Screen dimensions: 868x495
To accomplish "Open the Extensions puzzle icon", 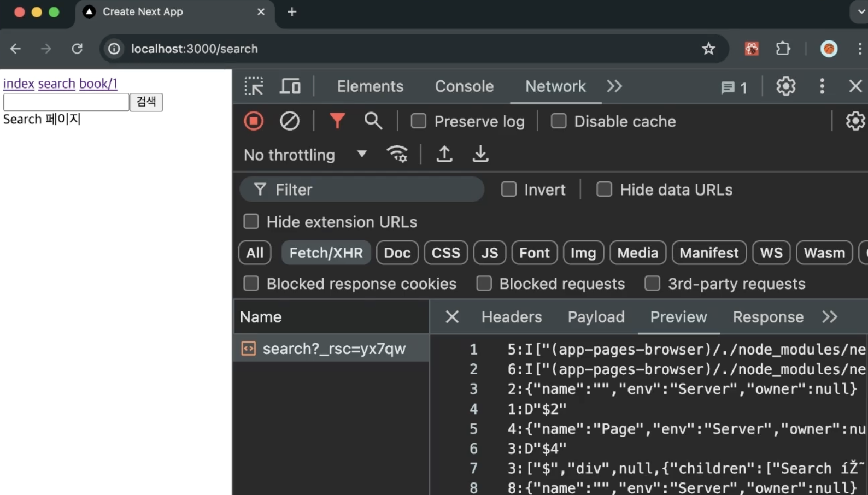I will 783,49.
